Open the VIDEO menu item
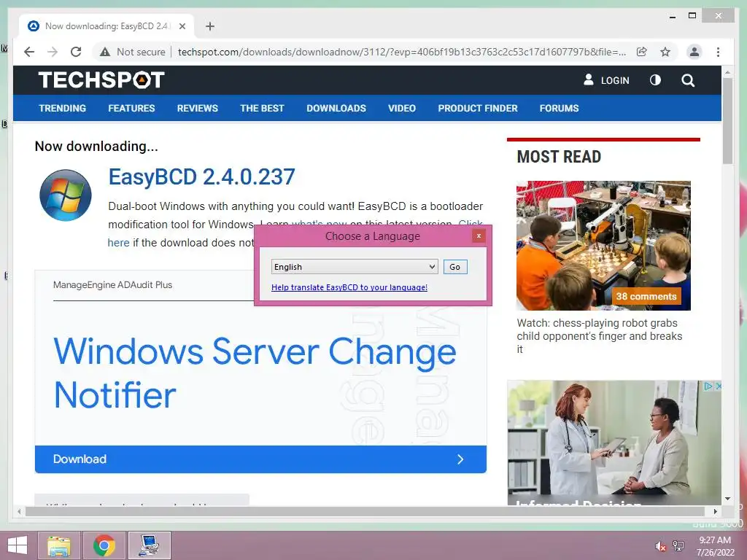The width and height of the screenshot is (747, 560). [x=402, y=108]
